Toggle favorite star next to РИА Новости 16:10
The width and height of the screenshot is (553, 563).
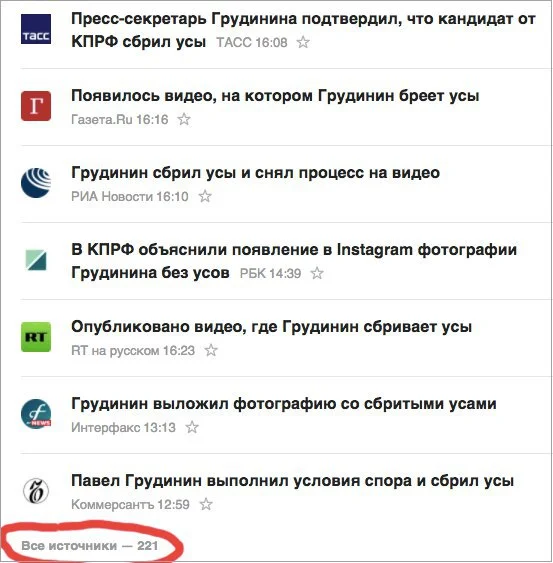click(x=205, y=196)
